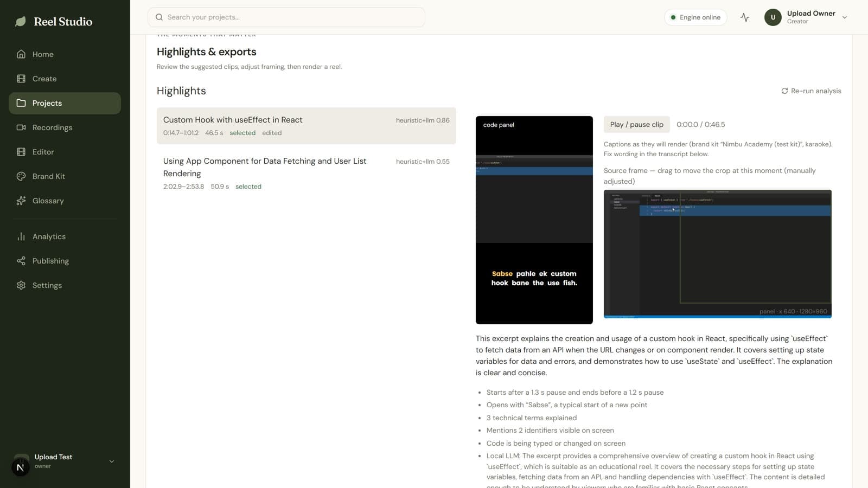
Task: Click "Mentions 2 identifiers visible on screen"
Action: 550,431
